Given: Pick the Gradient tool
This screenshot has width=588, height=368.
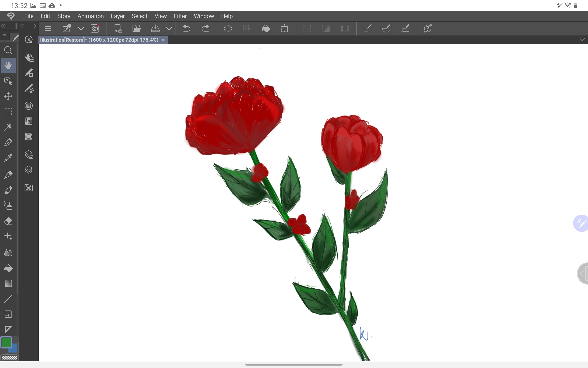Looking at the screenshot, I should point(8,284).
